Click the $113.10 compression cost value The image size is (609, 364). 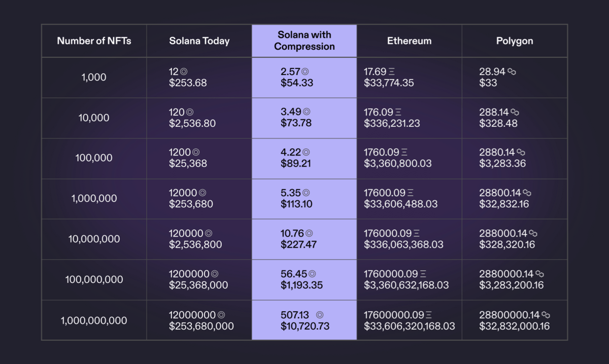coord(296,204)
